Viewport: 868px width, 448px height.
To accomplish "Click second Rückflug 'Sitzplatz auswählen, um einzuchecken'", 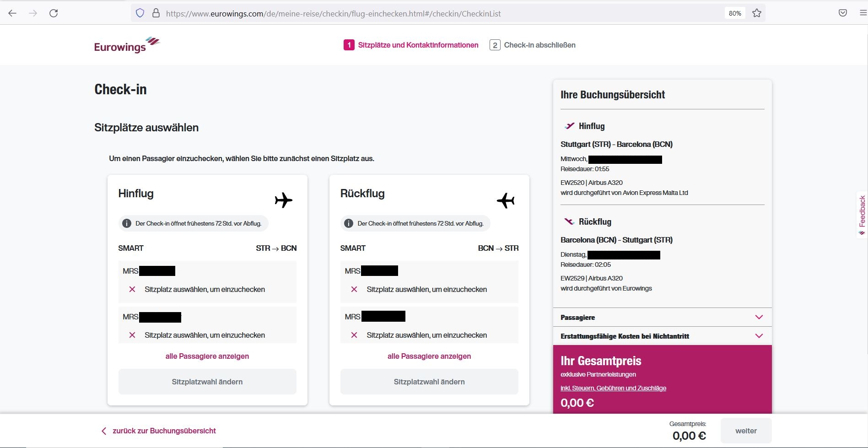I will 427,335.
